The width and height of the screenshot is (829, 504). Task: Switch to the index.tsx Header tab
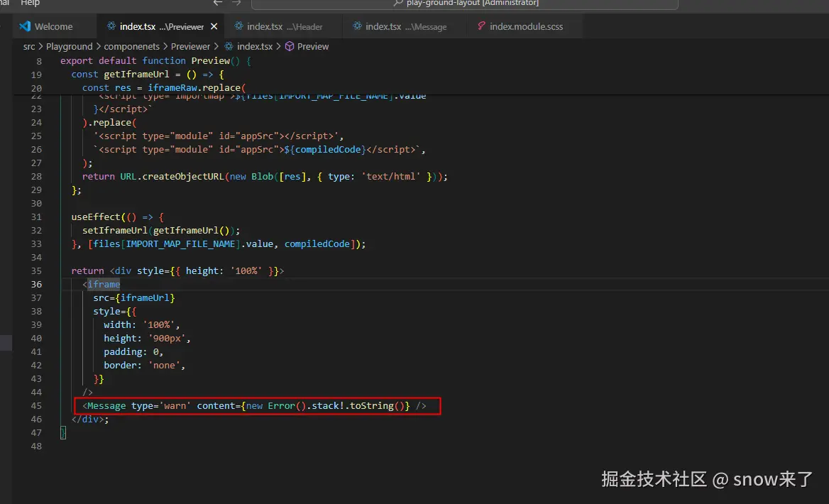click(283, 26)
